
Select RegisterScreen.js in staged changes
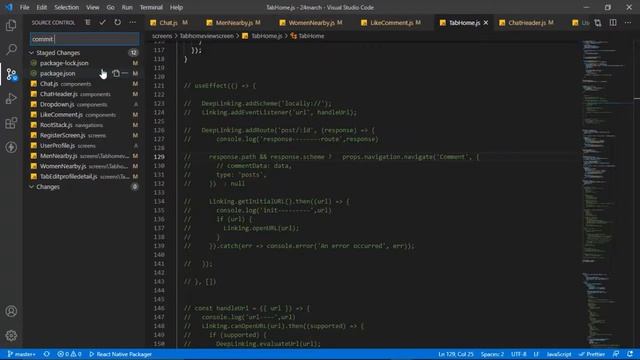click(84, 135)
